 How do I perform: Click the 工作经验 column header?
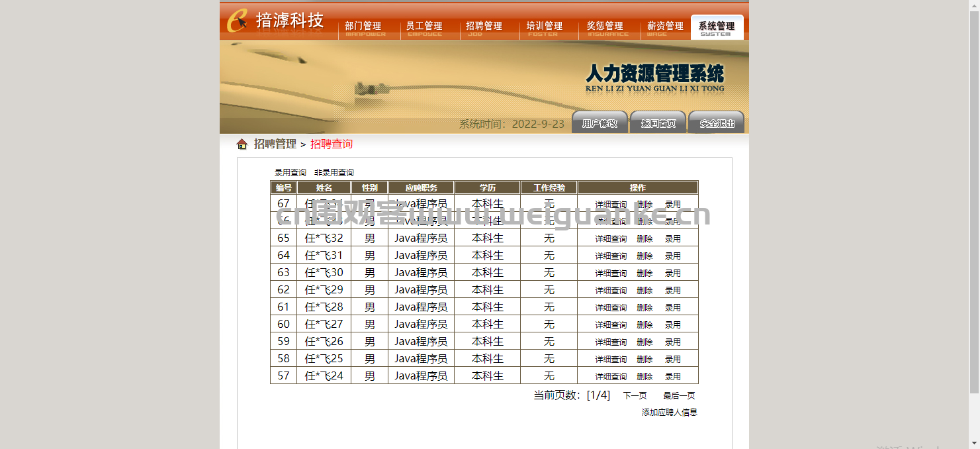[x=549, y=188]
